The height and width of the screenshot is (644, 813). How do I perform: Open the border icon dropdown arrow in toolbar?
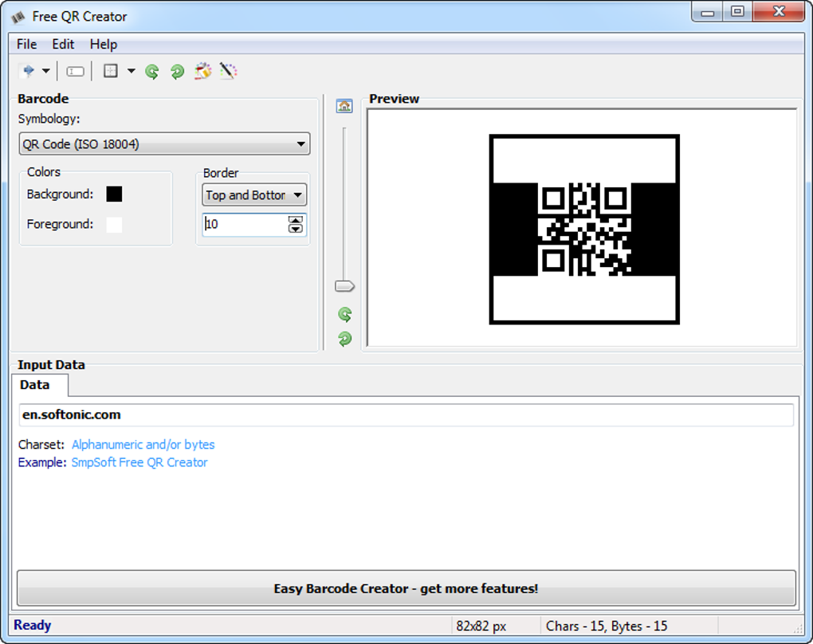pyautogui.click(x=132, y=70)
